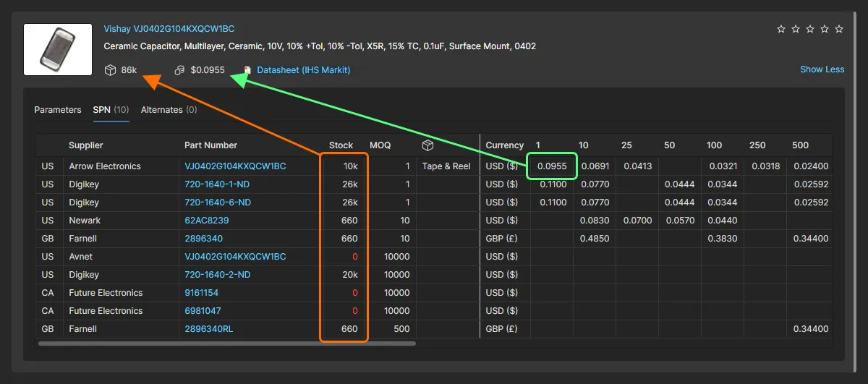The image size is (868, 384).
Task: Click the 86k total stock value
Action: point(129,70)
